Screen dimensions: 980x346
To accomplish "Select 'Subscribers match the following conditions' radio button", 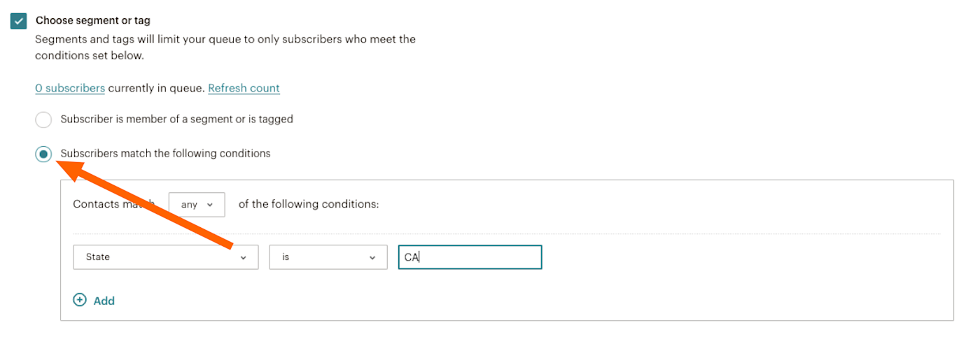I will click(43, 154).
